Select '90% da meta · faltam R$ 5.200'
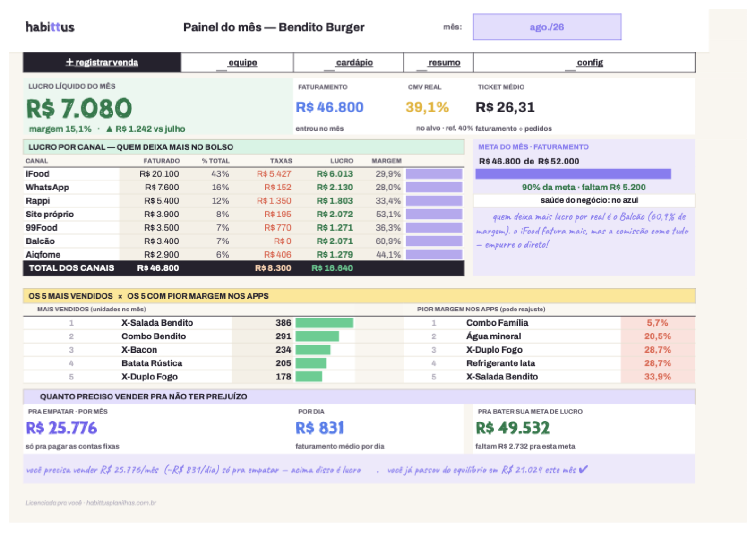Screen dimensions: 756x534 click(584, 187)
